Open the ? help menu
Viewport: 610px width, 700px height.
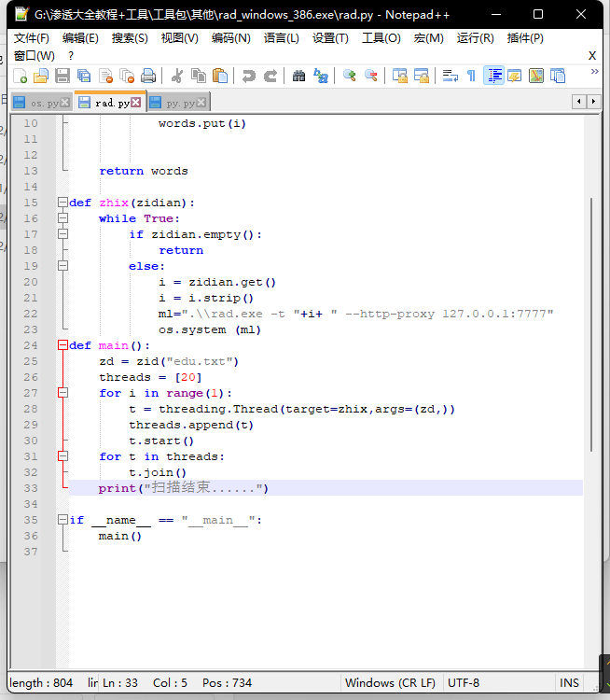[71, 56]
